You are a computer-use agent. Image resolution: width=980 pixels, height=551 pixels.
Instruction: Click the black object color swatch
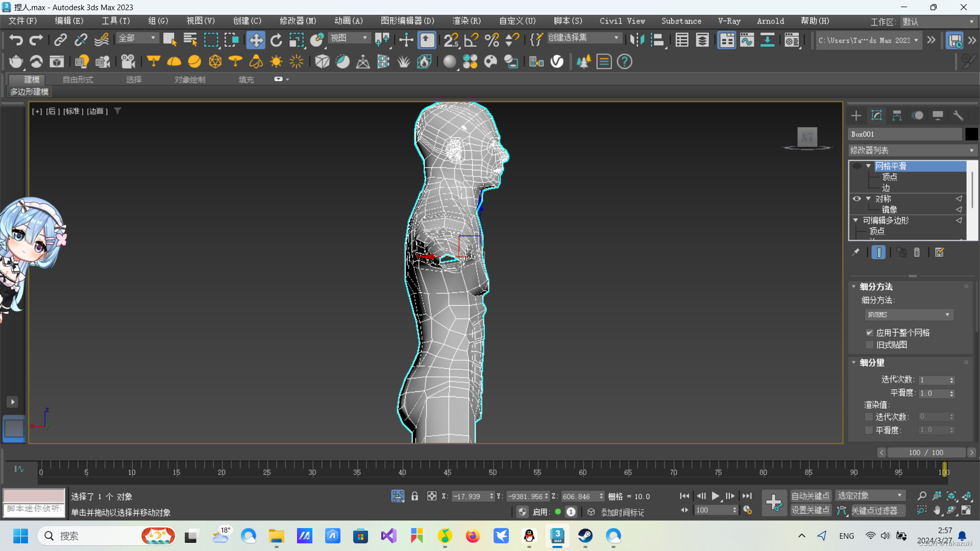971,134
